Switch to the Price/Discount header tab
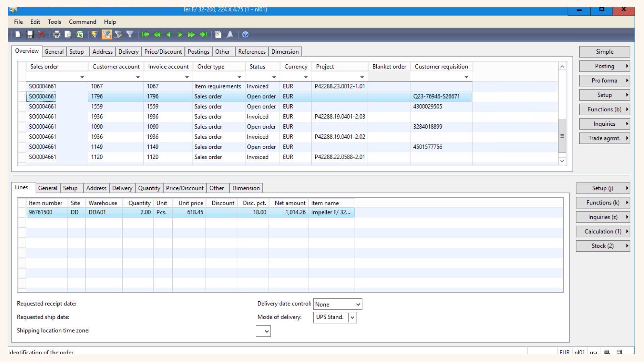The height and width of the screenshot is (362, 644). (x=163, y=52)
